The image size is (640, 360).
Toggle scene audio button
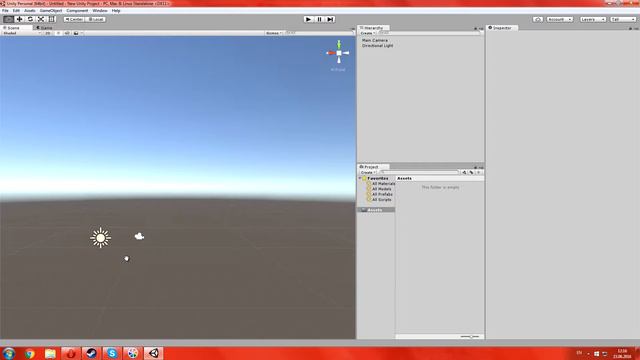tap(67, 33)
